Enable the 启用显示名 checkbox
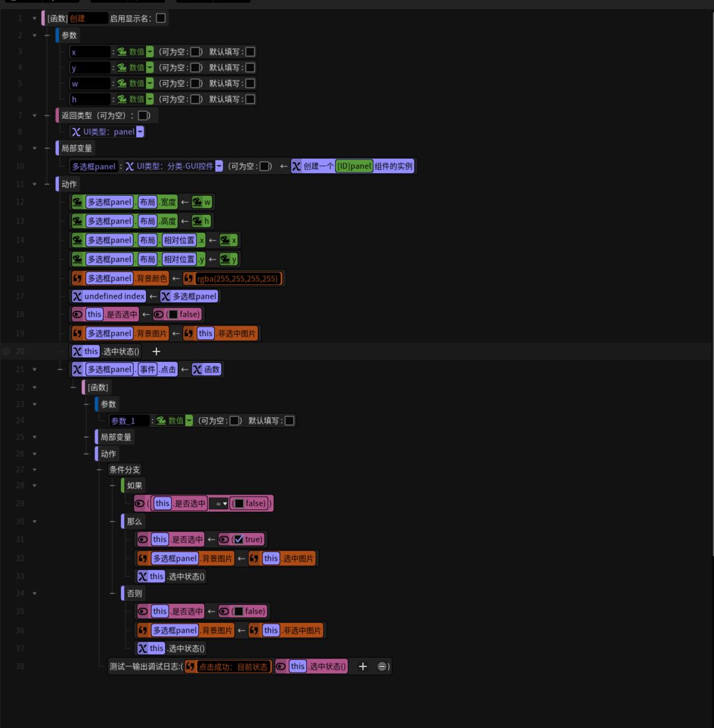This screenshot has width=714, height=728. 161,18
